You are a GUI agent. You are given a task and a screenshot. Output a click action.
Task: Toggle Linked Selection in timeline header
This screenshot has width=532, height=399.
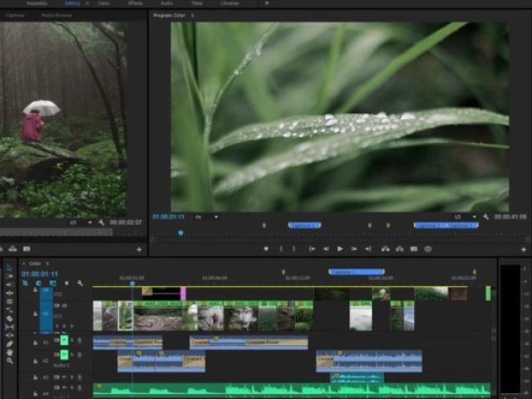52,283
